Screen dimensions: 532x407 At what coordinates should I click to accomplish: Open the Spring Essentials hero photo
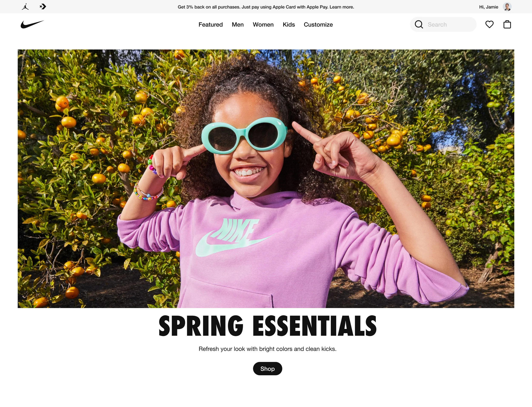pyautogui.click(x=266, y=179)
